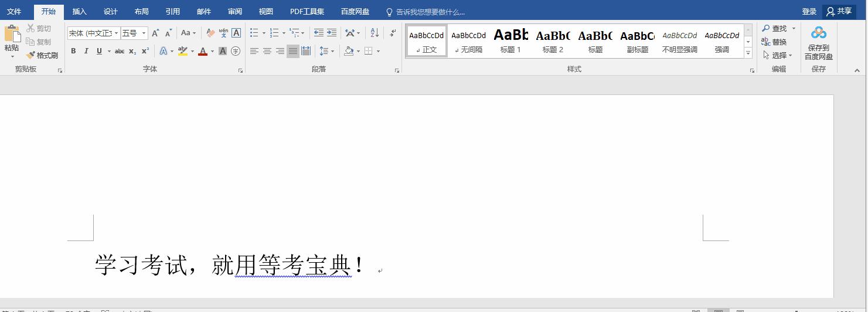
Task: Switch to the Layout (布局) tab
Action: [141, 12]
